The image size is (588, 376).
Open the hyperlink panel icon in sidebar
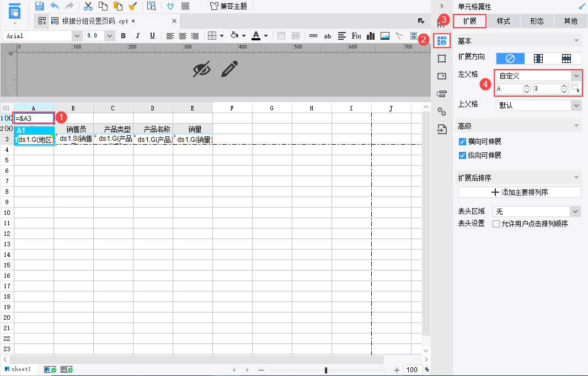coord(442,112)
